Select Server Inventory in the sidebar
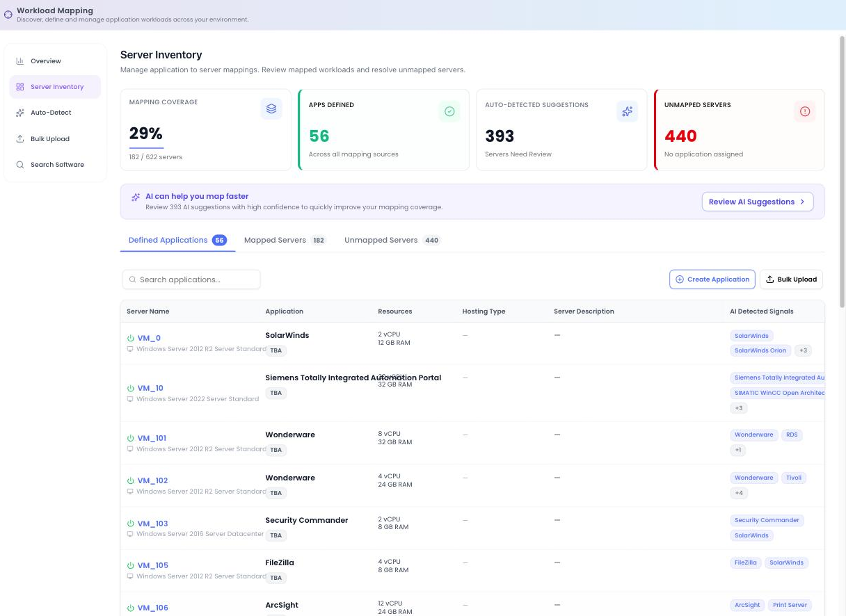Image resolution: width=846 pixels, height=616 pixels. point(55,87)
